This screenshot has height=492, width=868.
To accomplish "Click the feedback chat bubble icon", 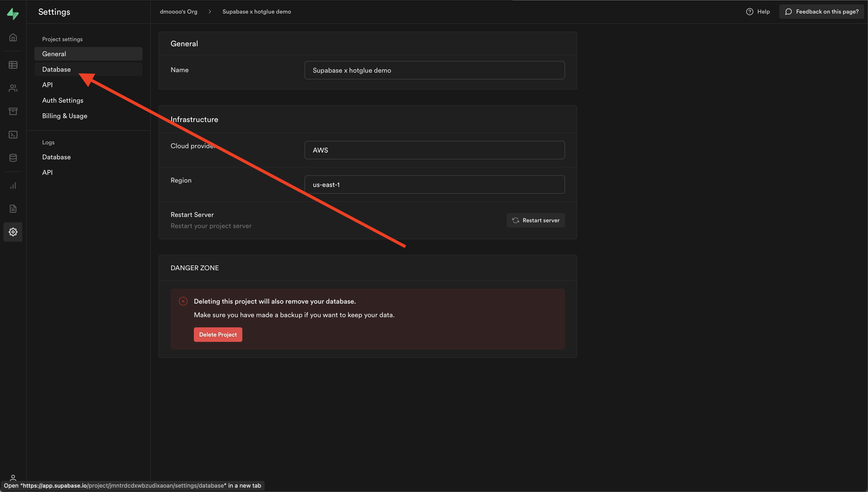I will click(x=788, y=11).
